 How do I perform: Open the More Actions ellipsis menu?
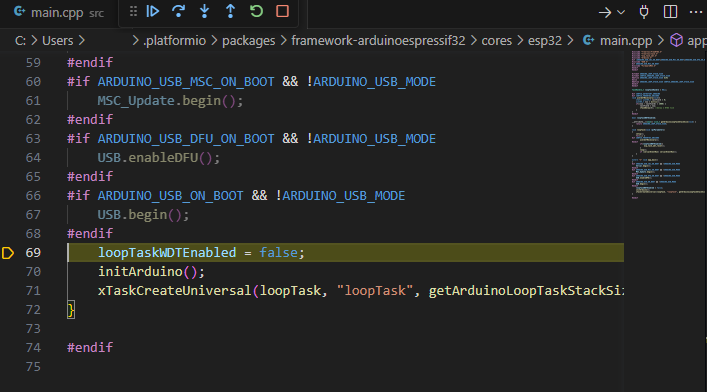696,12
